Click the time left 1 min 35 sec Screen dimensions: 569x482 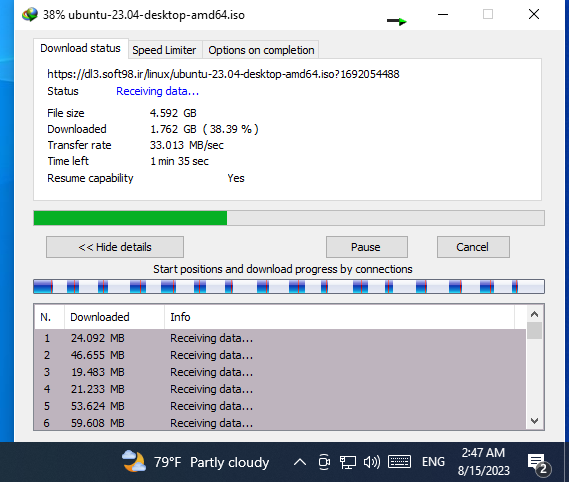point(179,161)
